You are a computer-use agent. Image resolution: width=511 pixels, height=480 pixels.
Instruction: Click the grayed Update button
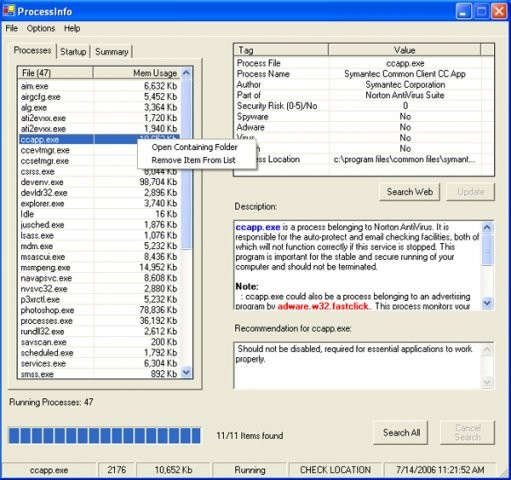tap(470, 192)
